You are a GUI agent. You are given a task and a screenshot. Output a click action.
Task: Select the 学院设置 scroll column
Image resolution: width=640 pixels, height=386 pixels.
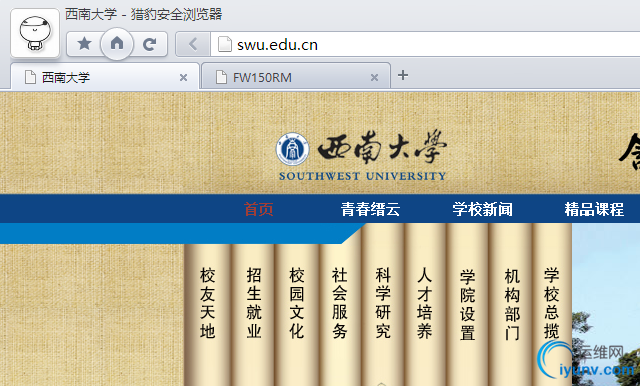pos(467,304)
